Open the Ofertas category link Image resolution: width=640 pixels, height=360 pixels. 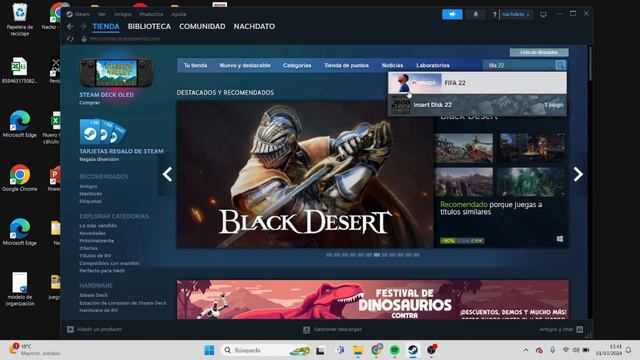click(x=89, y=248)
